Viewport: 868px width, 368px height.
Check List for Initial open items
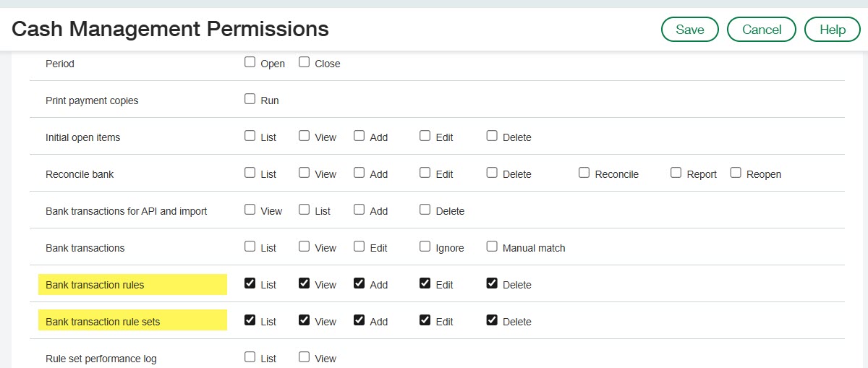pos(250,136)
